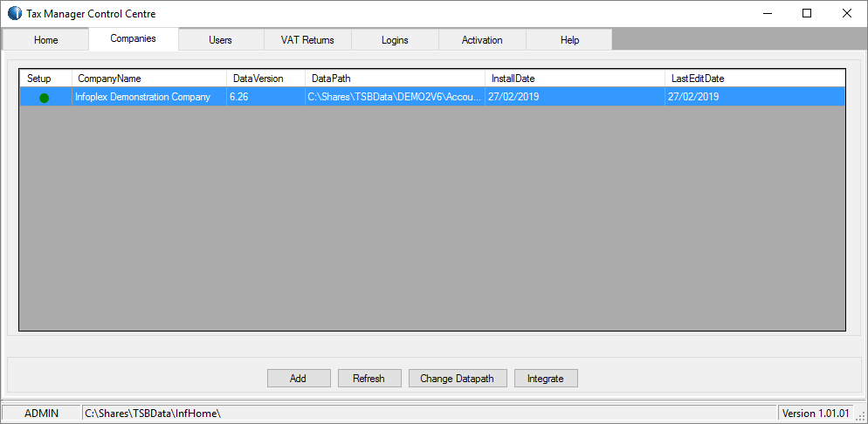Show the Help tab
The height and width of the screenshot is (424, 868).
[569, 40]
